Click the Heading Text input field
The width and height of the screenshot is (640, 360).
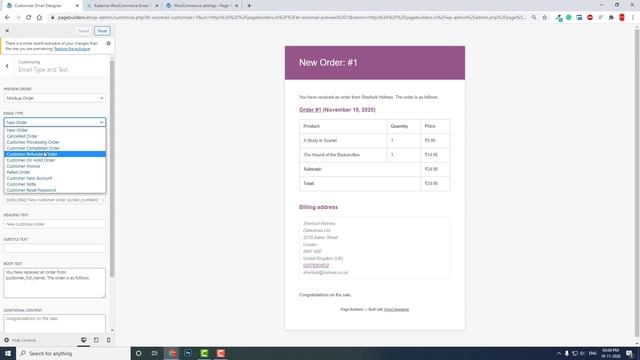click(55, 224)
